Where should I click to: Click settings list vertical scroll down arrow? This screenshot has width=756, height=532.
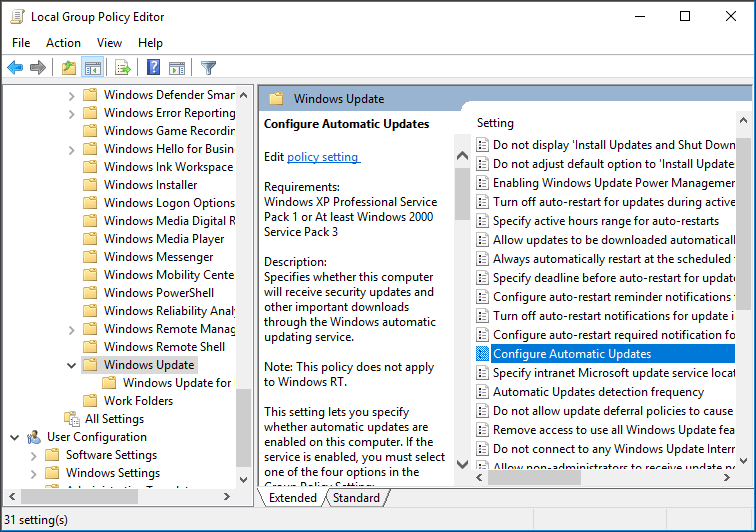pos(743,461)
